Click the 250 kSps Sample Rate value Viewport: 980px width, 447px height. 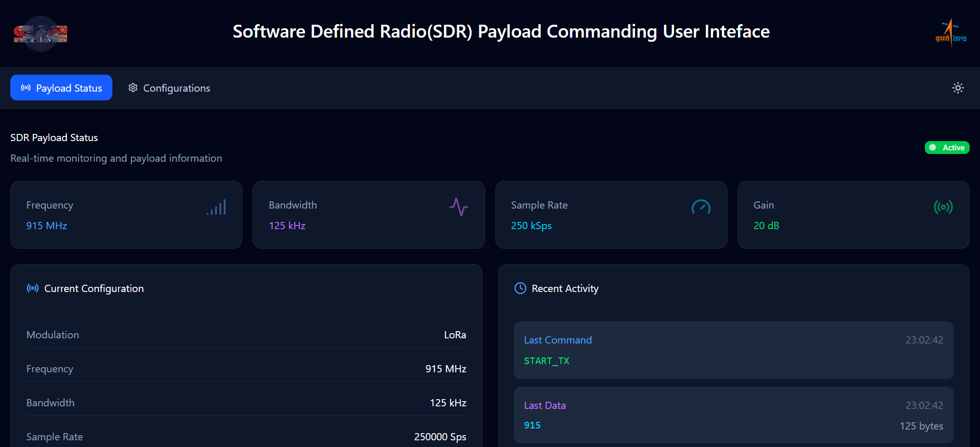coord(531,226)
